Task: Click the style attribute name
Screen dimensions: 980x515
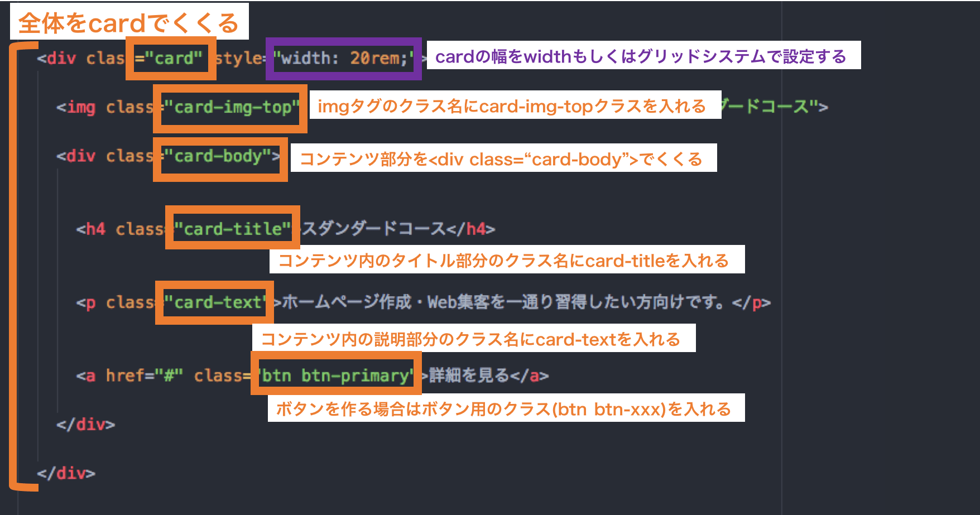Action: (239, 58)
